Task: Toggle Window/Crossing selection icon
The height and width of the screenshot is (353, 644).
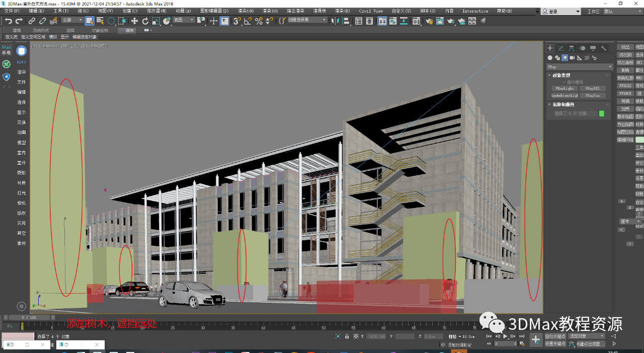Action: point(122,21)
